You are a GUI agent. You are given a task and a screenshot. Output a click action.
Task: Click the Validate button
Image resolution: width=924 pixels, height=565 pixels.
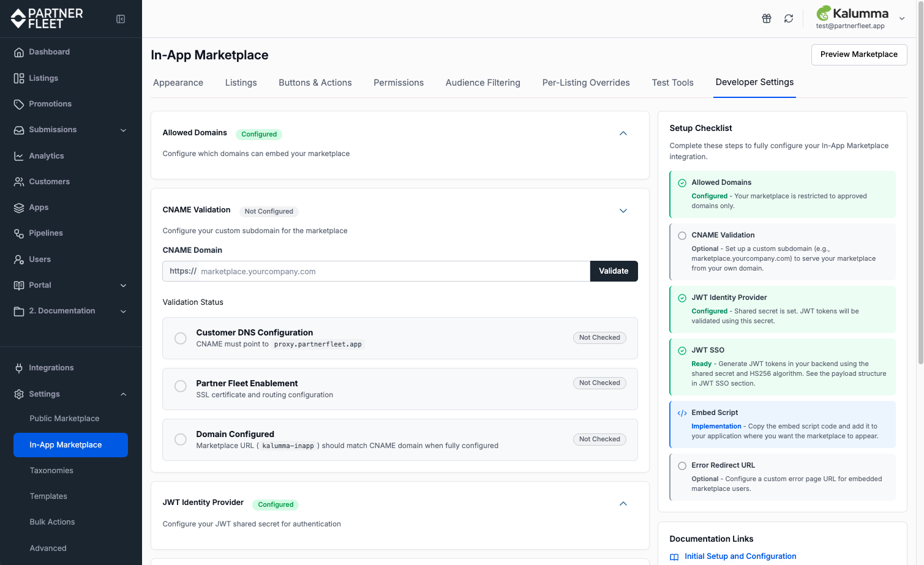(614, 271)
